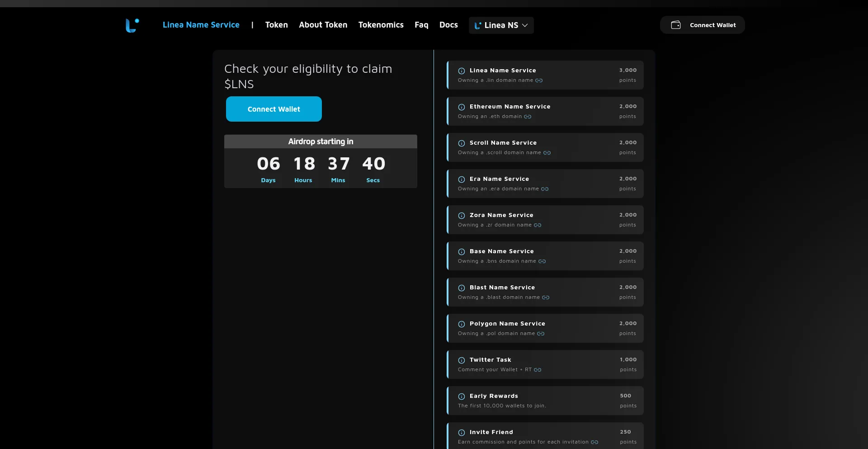Click info icon beside Ethereum Name Service

[462, 107]
